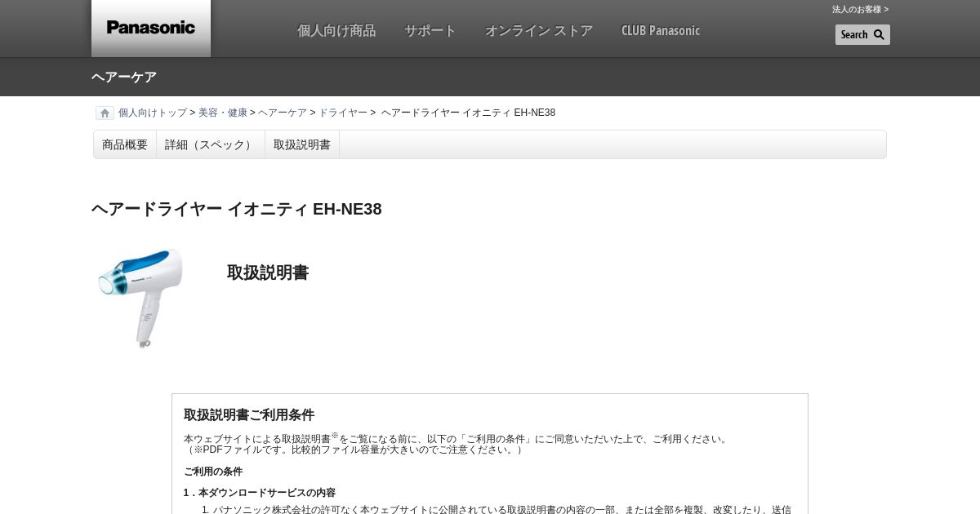Click the Panasonic logo
980x514 pixels.
[x=151, y=28]
